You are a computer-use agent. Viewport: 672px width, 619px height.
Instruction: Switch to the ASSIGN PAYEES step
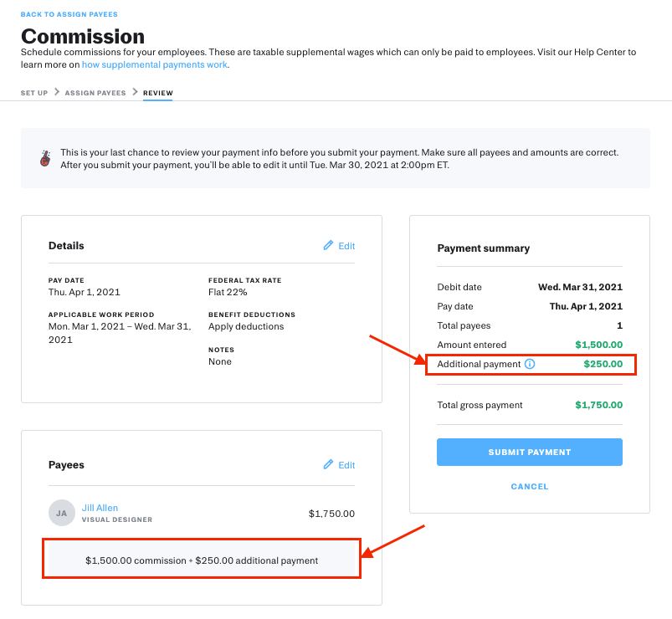click(95, 93)
